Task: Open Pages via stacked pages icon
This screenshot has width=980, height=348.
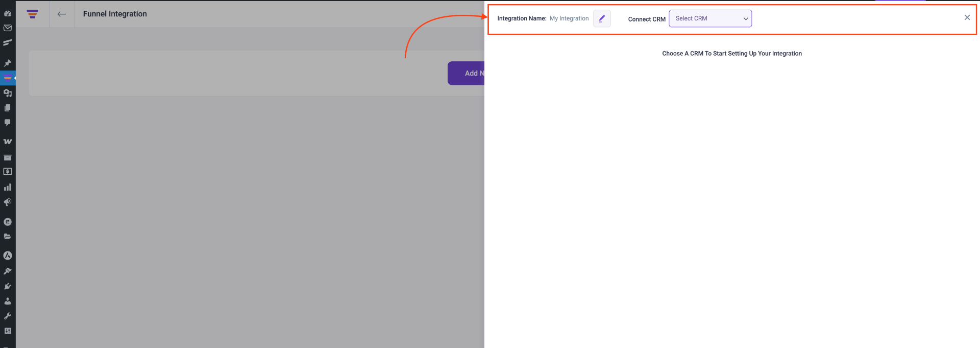Action: [8, 108]
